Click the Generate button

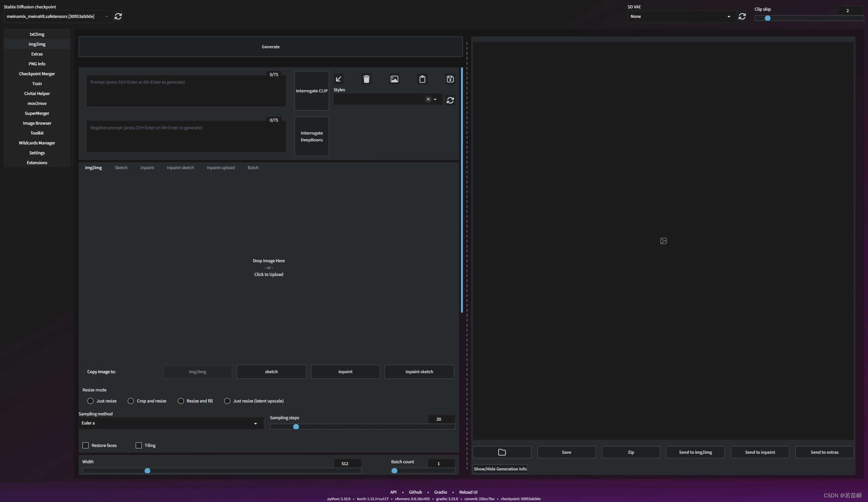[270, 46]
